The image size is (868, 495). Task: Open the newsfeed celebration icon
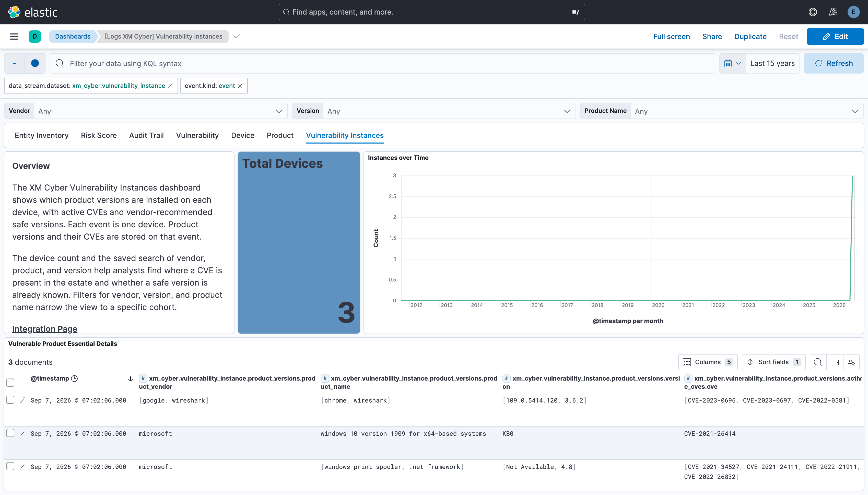(x=833, y=12)
